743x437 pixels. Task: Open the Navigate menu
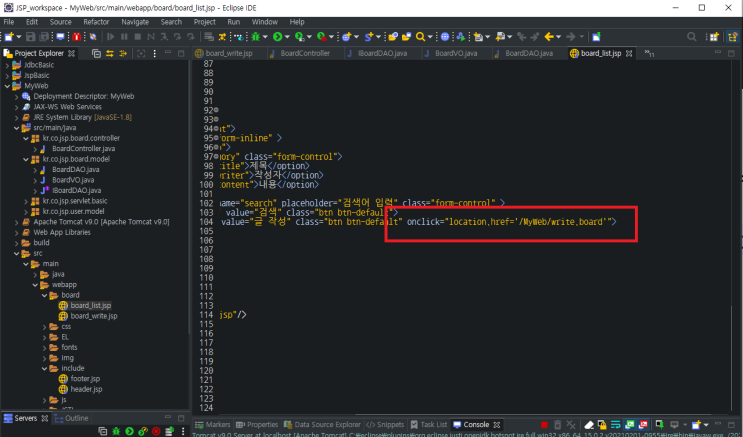[135, 22]
